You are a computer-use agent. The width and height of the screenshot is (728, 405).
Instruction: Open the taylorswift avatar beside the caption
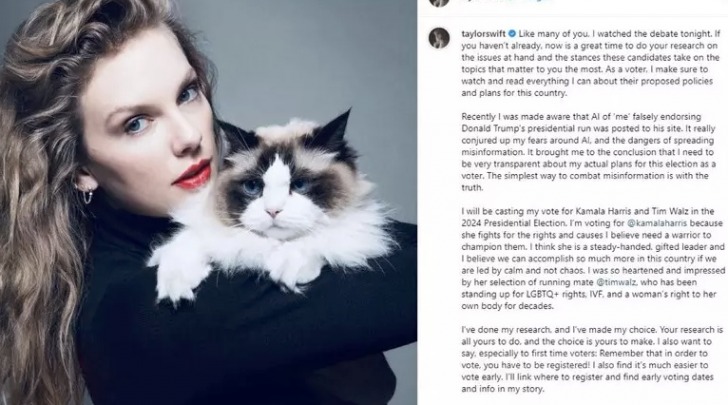coord(439,38)
